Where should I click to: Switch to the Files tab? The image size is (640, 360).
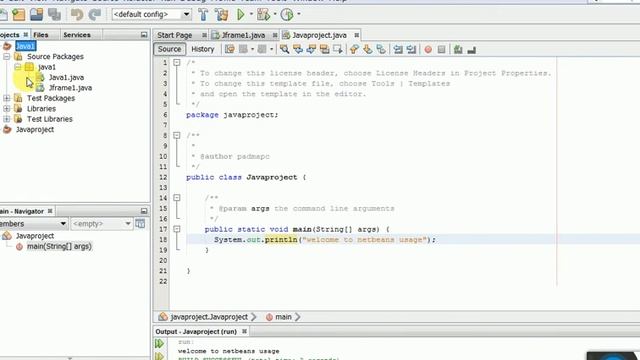click(x=40, y=35)
